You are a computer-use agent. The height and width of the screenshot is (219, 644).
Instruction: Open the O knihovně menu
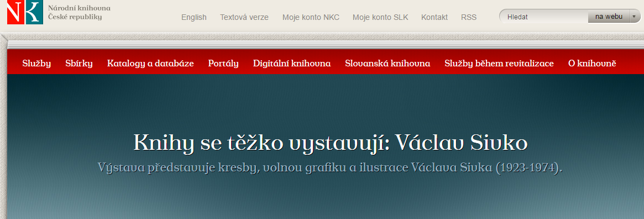(x=592, y=64)
